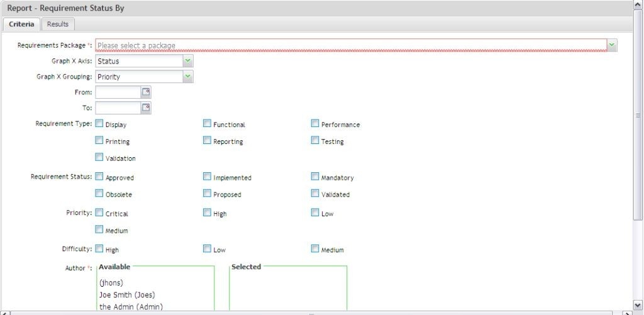
Task: Tick the Critical priority checkbox
Action: [99, 213]
